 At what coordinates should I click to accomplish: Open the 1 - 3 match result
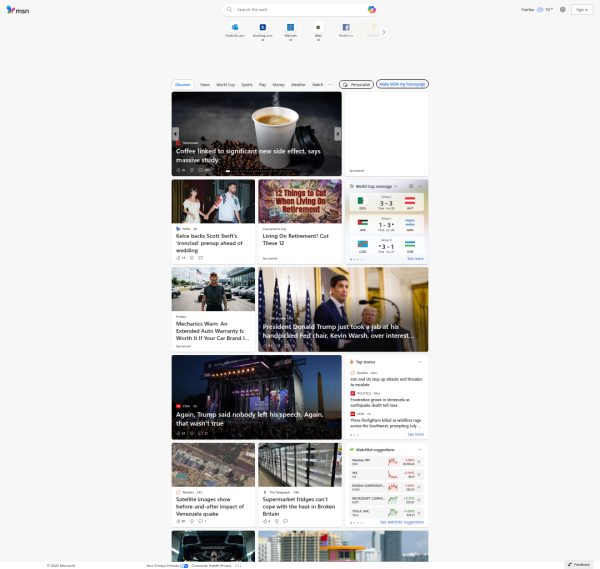(x=386, y=224)
